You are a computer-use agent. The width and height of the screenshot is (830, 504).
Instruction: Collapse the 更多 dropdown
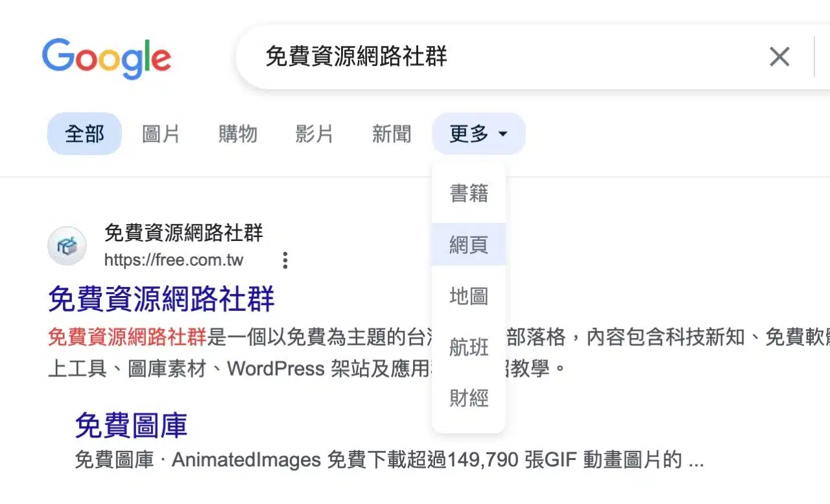click(478, 134)
